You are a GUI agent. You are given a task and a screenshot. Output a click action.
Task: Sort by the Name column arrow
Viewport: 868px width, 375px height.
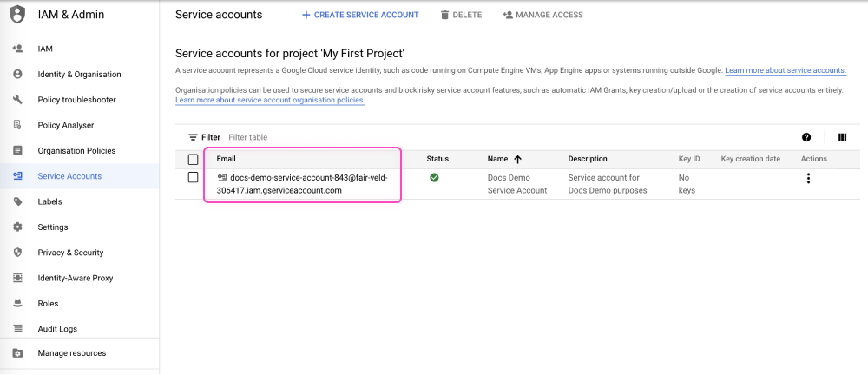[x=518, y=160]
